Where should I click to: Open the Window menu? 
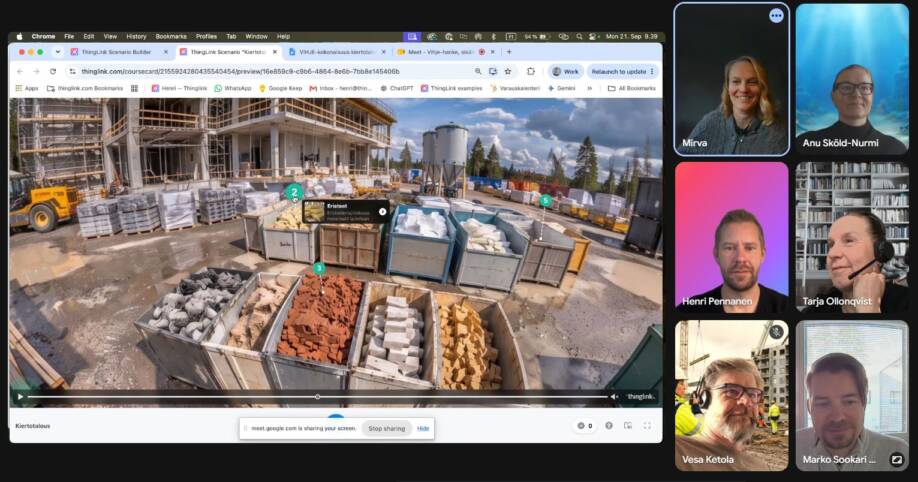click(256, 36)
